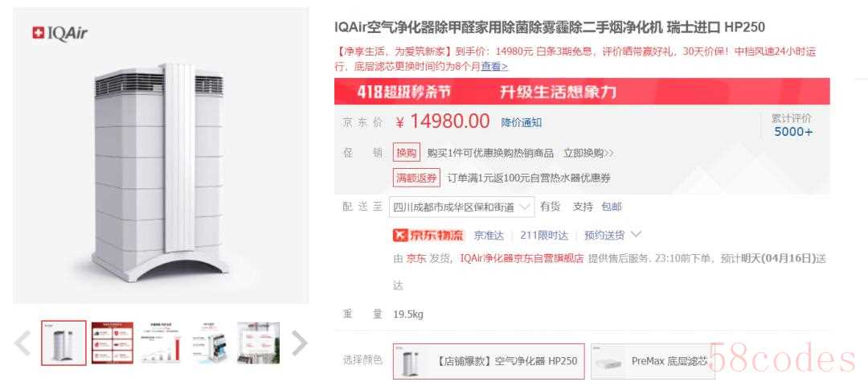Click the 5000+ cumulative reviews count
This screenshot has width=868, height=382.
pyautogui.click(x=793, y=132)
